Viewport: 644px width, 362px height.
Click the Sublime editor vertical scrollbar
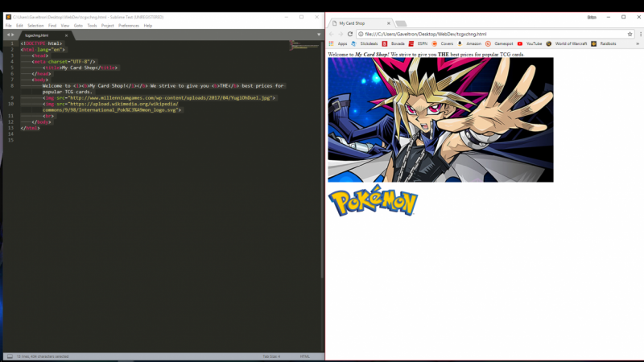point(323,160)
